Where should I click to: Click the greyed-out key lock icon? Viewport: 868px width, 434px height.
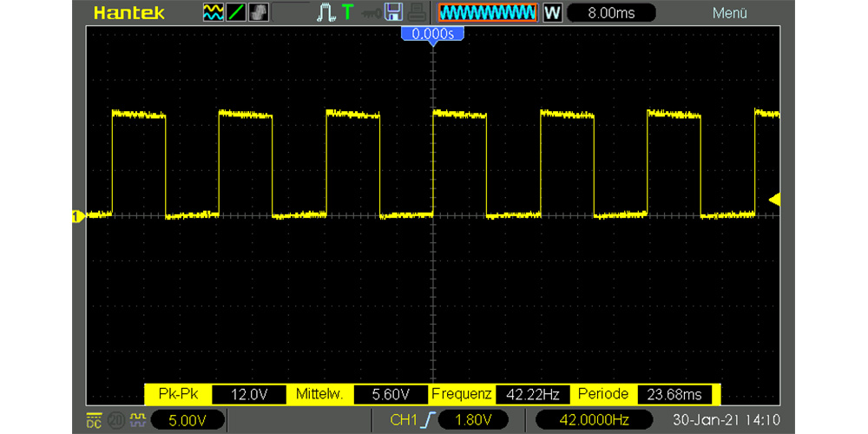[x=372, y=13]
